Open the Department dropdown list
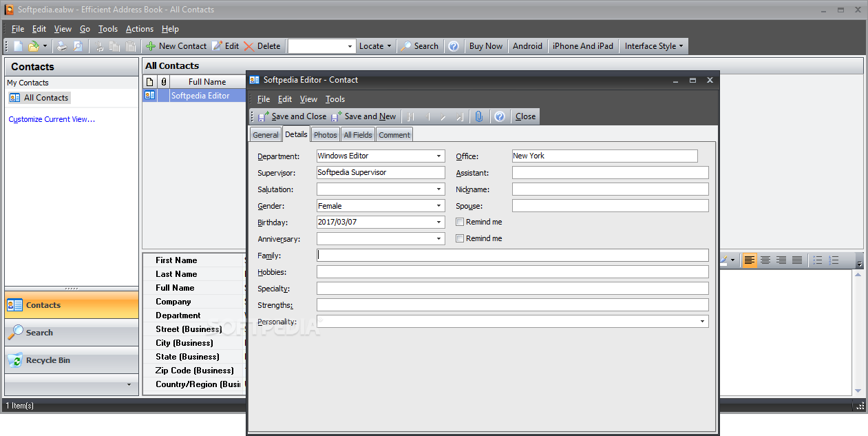The height and width of the screenshot is (436, 868). click(439, 156)
